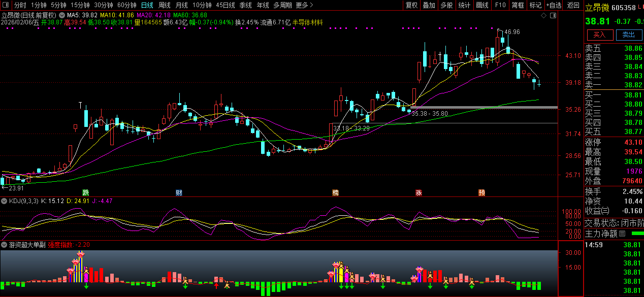Expand the KDJ indicator settings arrow
The image size is (644, 297).
[4, 201]
